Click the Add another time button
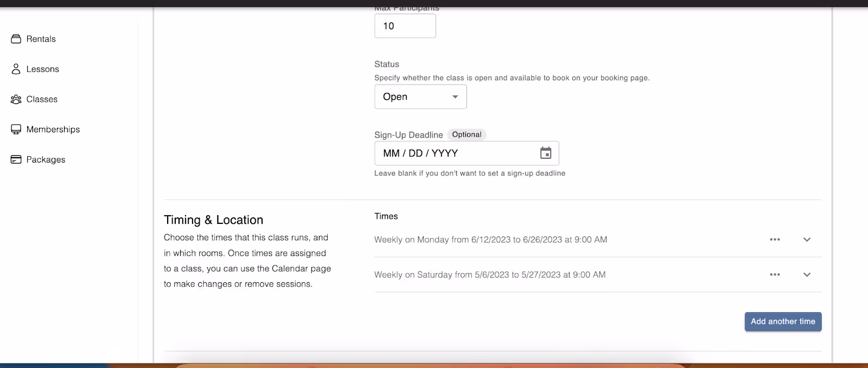 coord(783,321)
